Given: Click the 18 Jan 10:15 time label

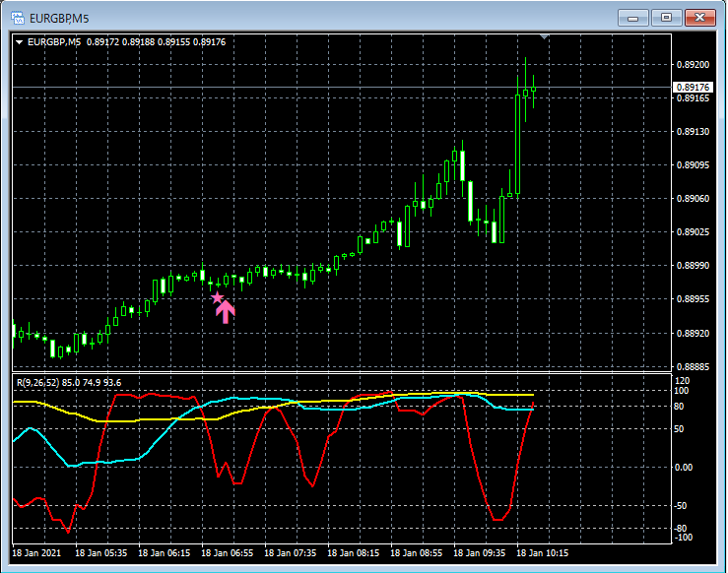Looking at the screenshot, I should coord(542,553).
